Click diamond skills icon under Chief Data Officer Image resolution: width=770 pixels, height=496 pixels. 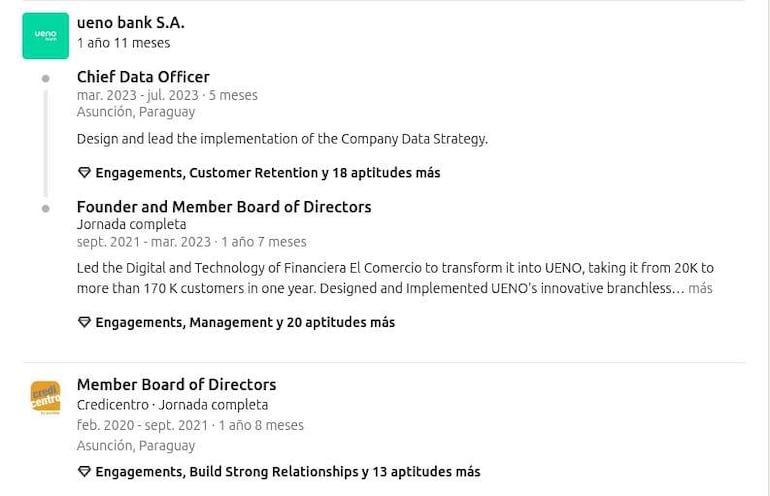[x=84, y=173]
